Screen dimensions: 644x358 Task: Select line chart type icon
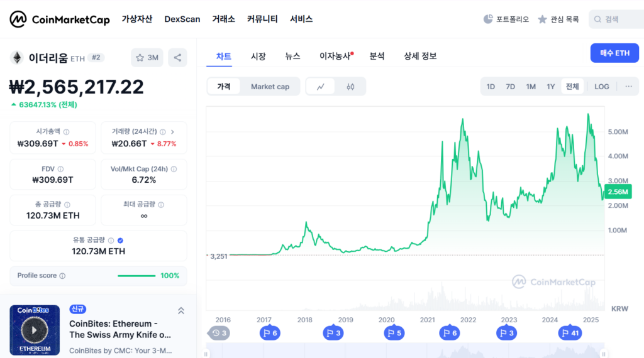coord(320,87)
